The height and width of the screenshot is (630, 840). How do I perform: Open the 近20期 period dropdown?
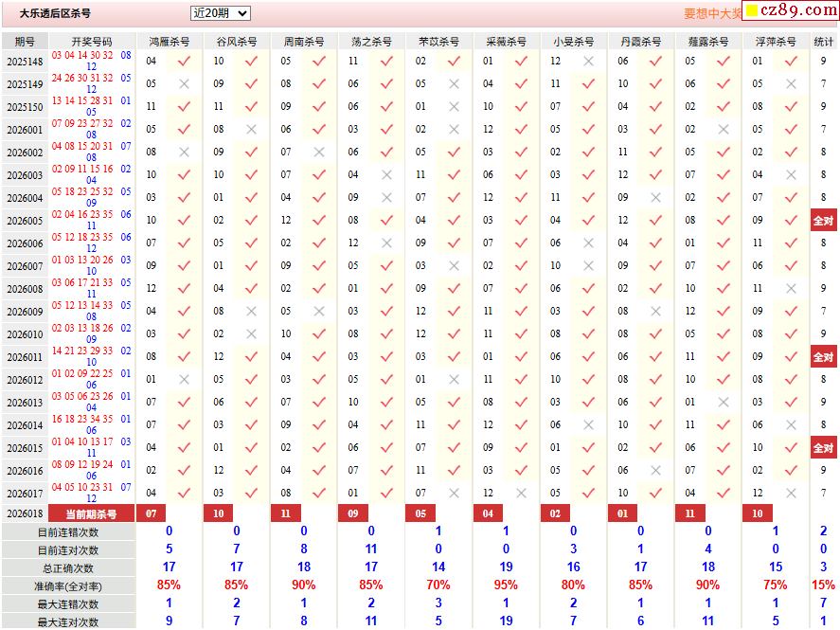click(220, 13)
